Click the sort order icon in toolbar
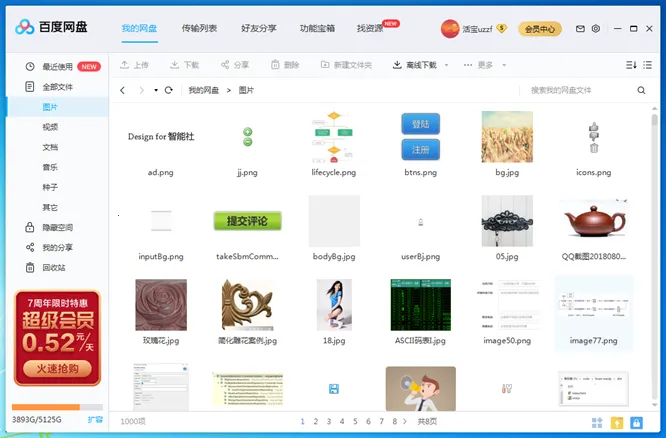 pyautogui.click(x=631, y=65)
